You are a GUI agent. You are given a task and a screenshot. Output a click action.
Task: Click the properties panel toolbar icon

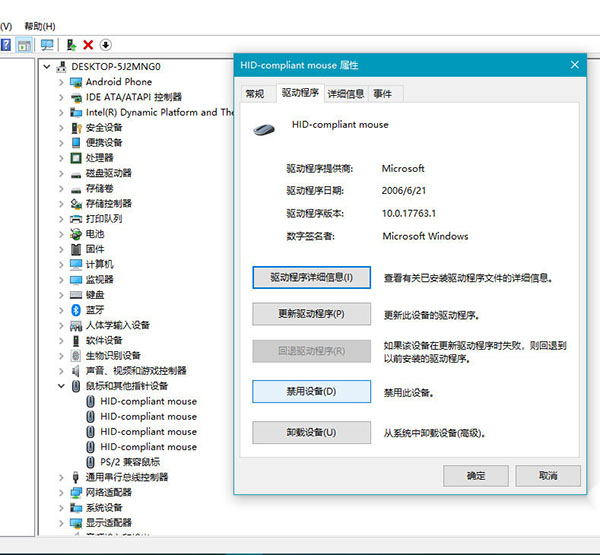(x=24, y=45)
